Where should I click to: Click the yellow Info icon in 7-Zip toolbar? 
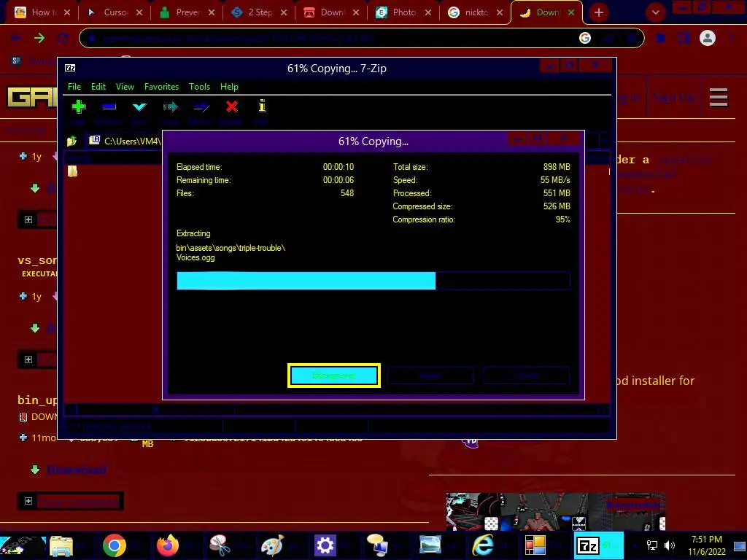(262, 106)
